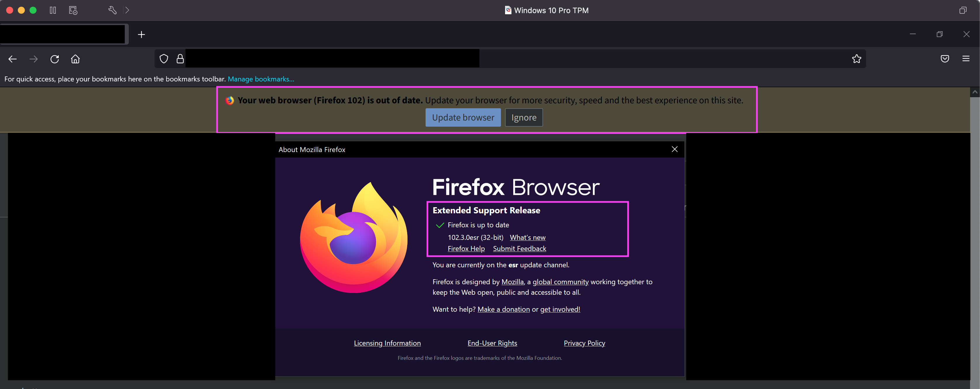The width and height of the screenshot is (980, 389).
Task: Pause the virtual machine
Action: pos(53,10)
